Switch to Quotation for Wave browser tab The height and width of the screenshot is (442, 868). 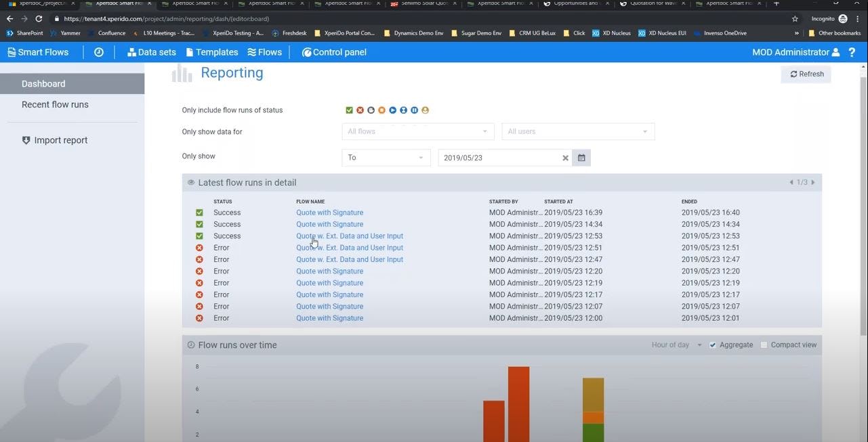point(654,3)
